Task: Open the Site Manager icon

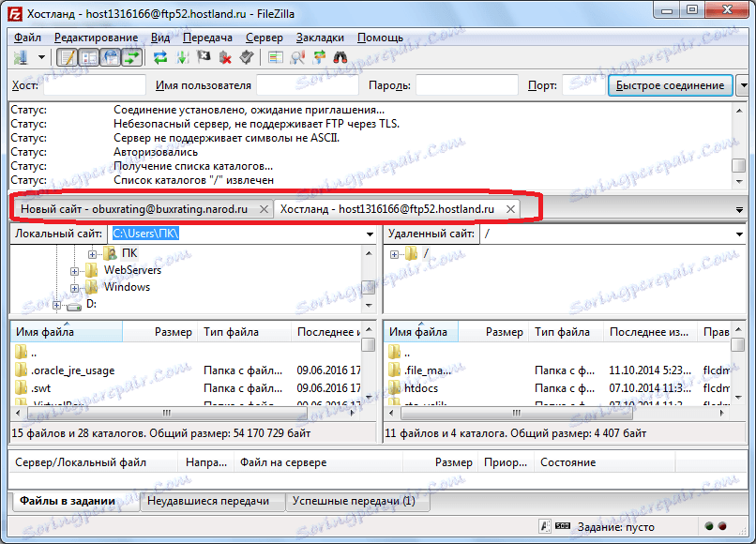Action: tap(21, 58)
